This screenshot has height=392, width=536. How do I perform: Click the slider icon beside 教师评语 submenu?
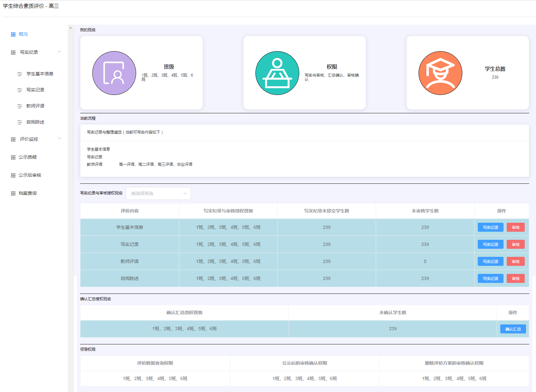pos(20,106)
